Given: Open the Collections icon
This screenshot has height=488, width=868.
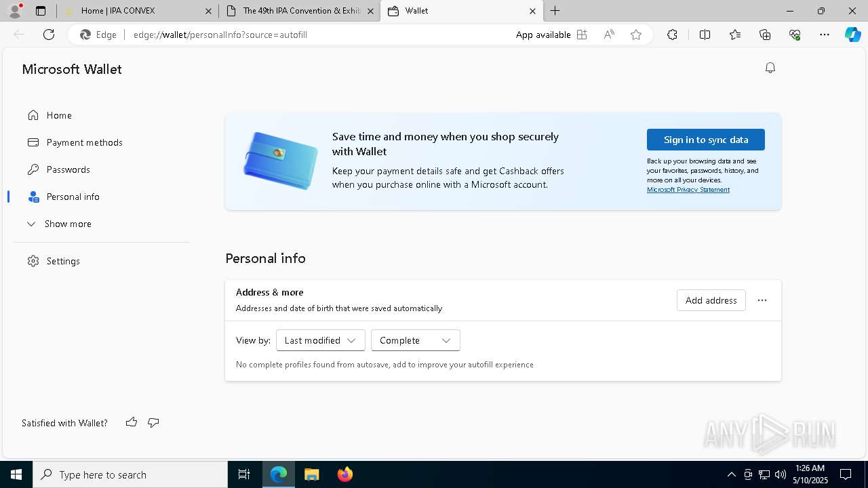Looking at the screenshot, I should click(765, 35).
